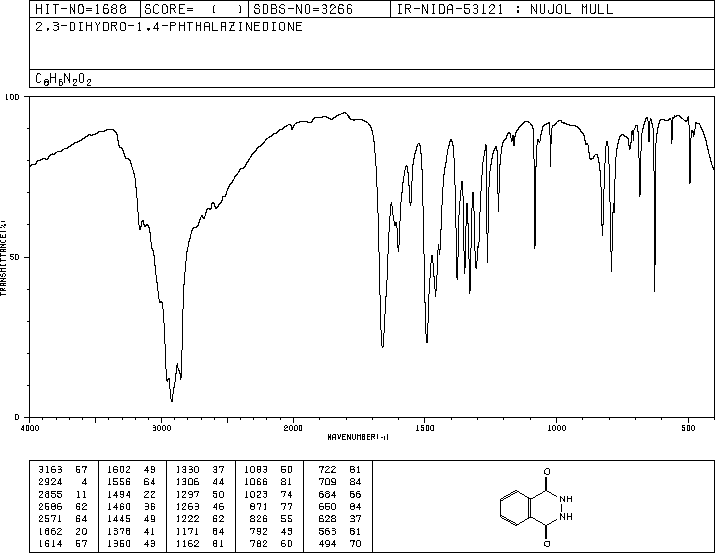This screenshot has width=715, height=553.
Task: Click the phthalazinedione structure diagram
Action: (536, 507)
